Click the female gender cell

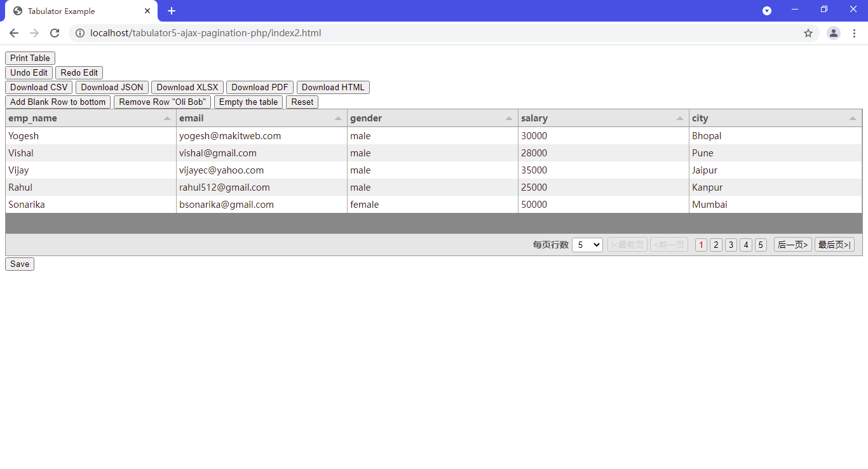point(433,204)
